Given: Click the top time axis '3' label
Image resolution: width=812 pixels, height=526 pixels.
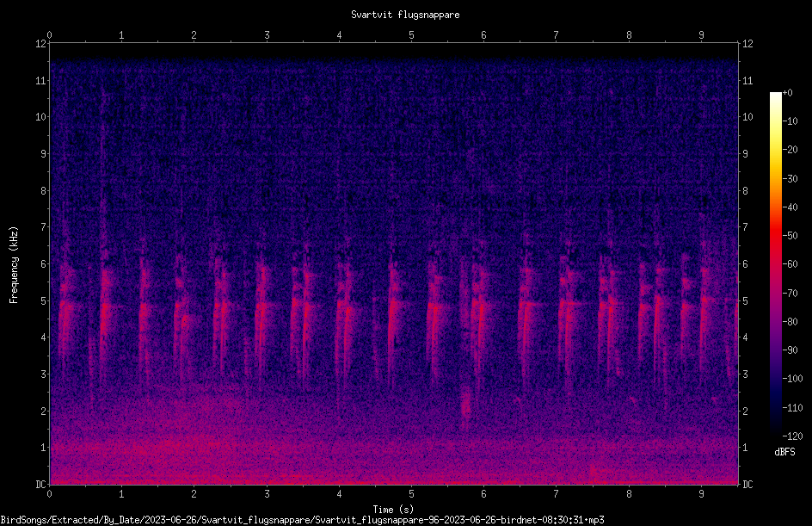Looking at the screenshot, I should coord(267,34).
